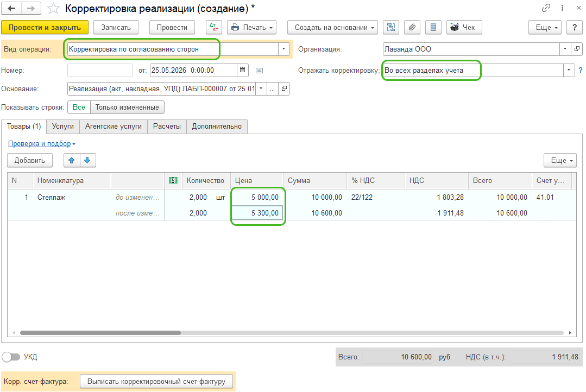Click the 22/122 НДС rate cell
Image resolution: width=586 pixels, height=392 pixels.
point(376,197)
